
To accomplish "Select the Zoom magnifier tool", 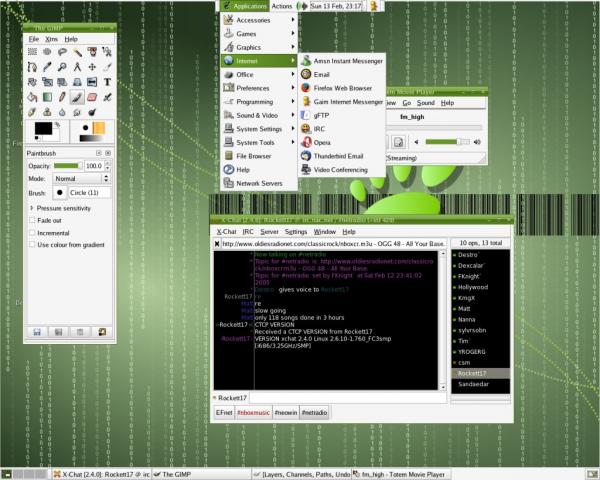I will [62, 67].
